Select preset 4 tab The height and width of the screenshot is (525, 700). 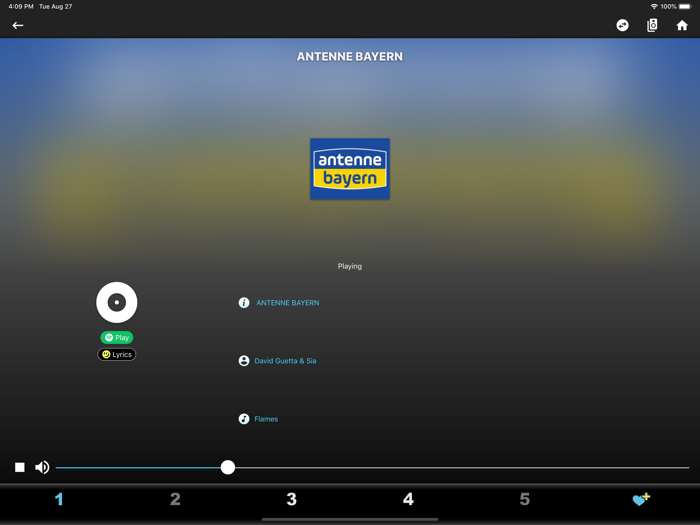(408, 499)
